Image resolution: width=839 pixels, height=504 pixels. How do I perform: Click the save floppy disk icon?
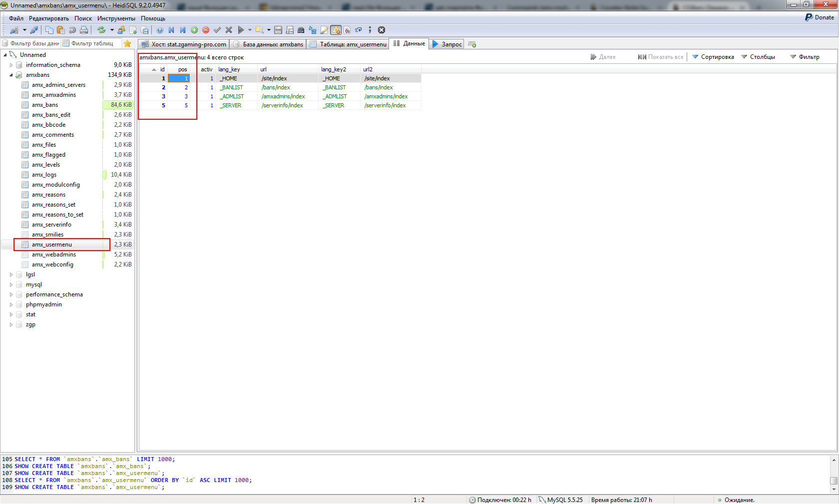[x=278, y=30]
